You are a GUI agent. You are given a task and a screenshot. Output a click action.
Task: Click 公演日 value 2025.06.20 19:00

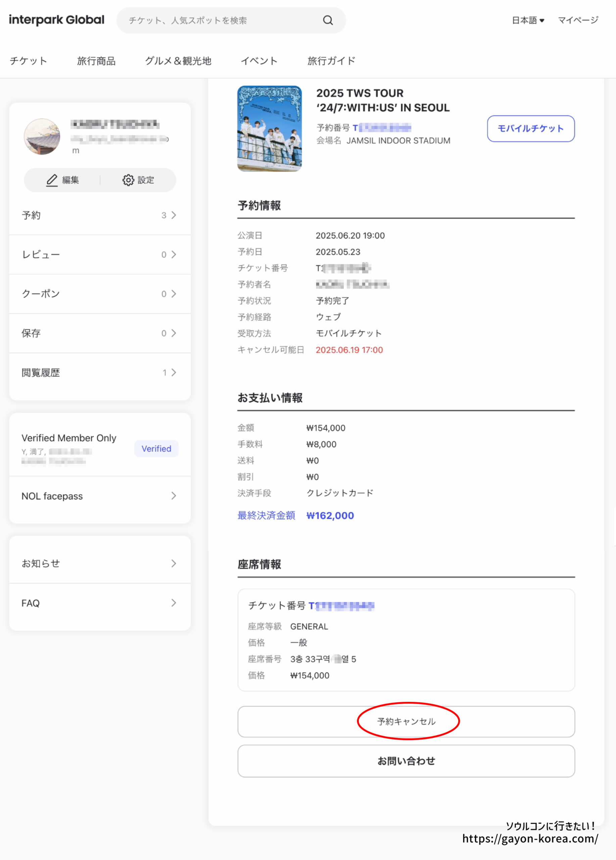click(350, 235)
